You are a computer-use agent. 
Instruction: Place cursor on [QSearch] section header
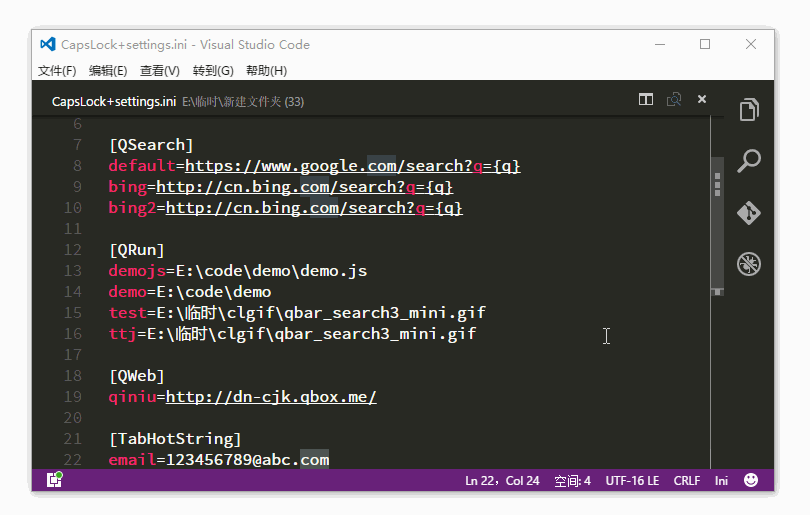point(151,145)
